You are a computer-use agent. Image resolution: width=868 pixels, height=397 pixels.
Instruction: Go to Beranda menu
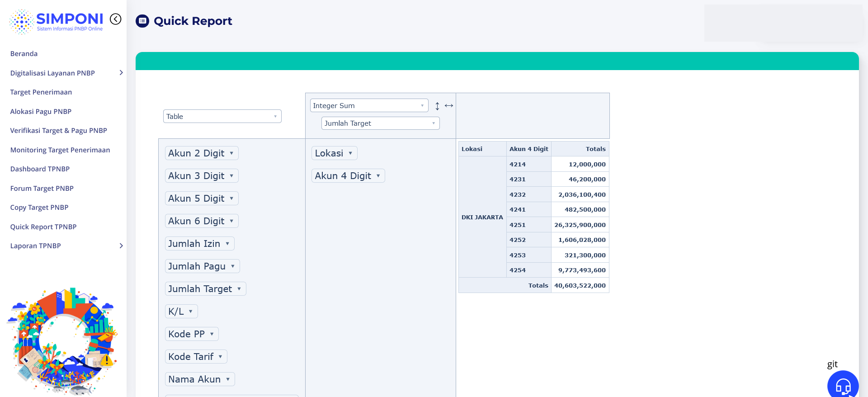[24, 54]
